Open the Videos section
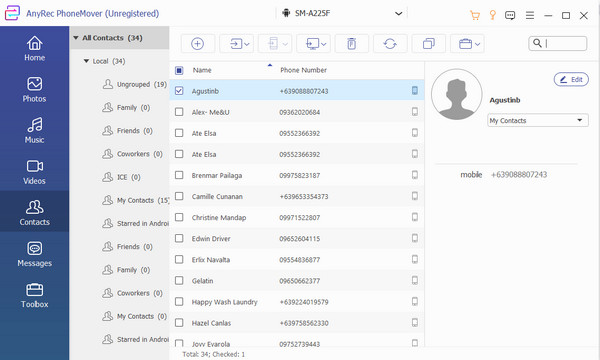 (34, 172)
